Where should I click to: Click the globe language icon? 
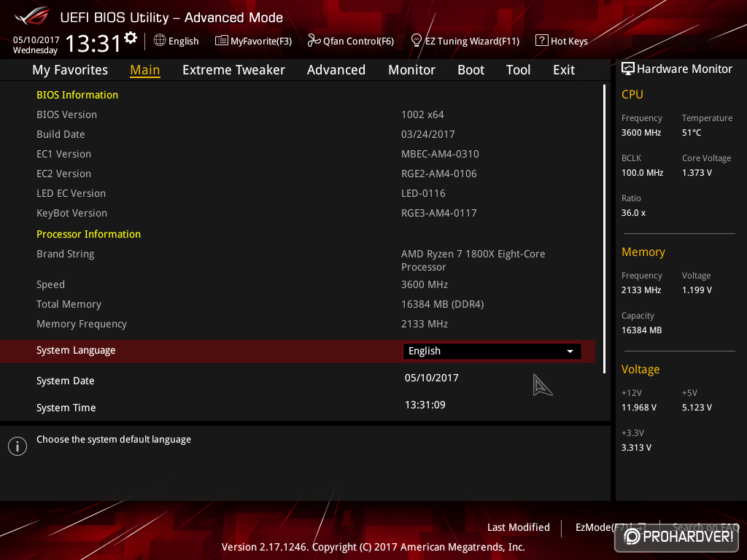click(160, 41)
